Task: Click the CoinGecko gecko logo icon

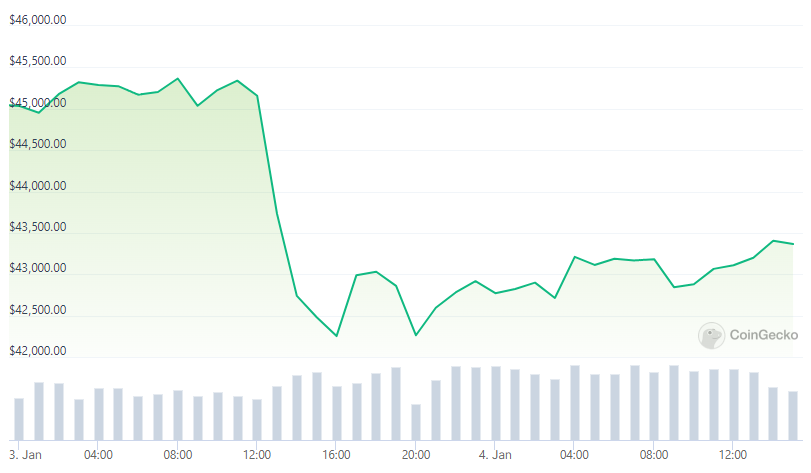Action: pyautogui.click(x=711, y=335)
